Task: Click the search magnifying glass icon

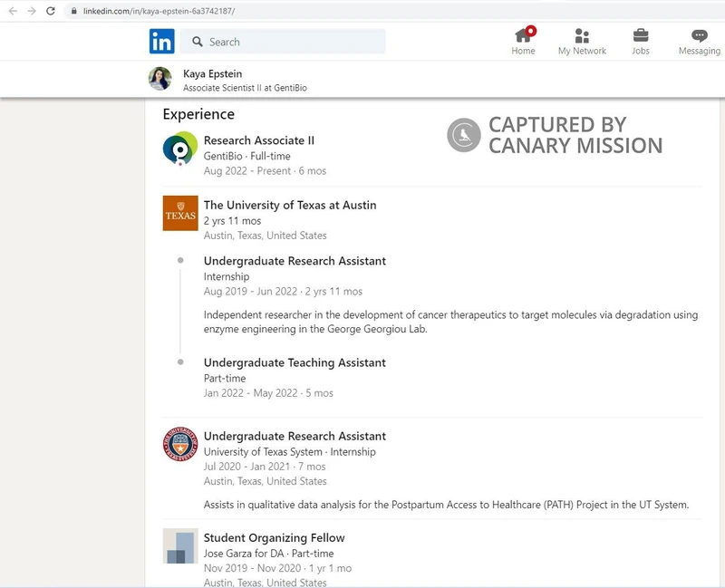Action: 198,42
